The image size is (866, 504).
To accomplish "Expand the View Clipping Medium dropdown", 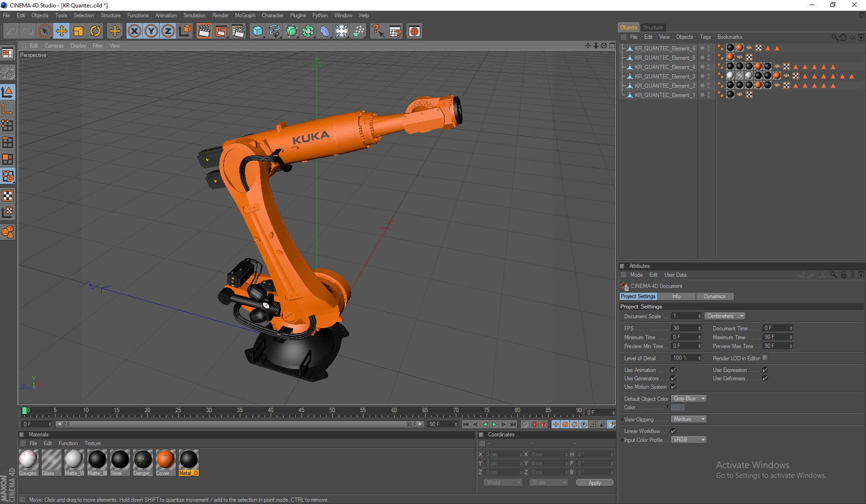I will pos(689,419).
